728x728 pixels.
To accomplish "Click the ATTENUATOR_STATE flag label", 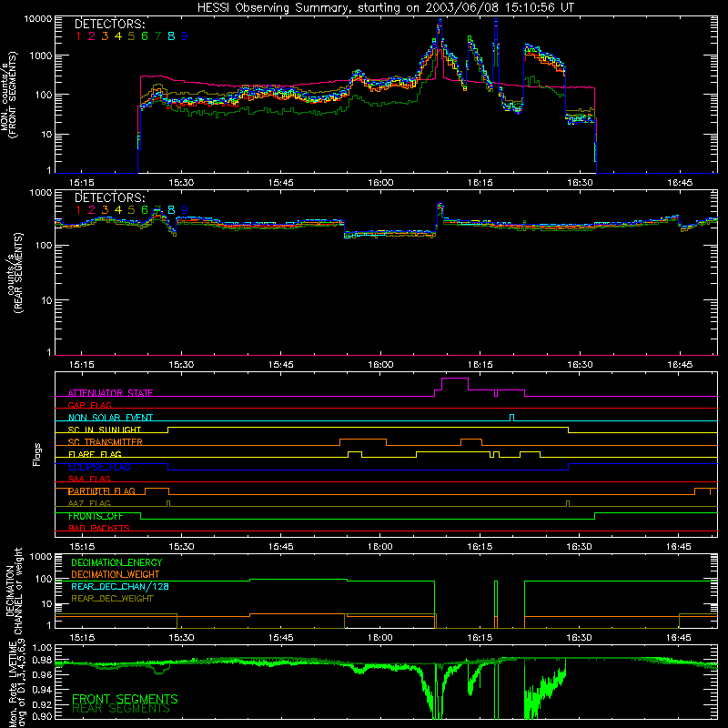I will tap(110, 393).
